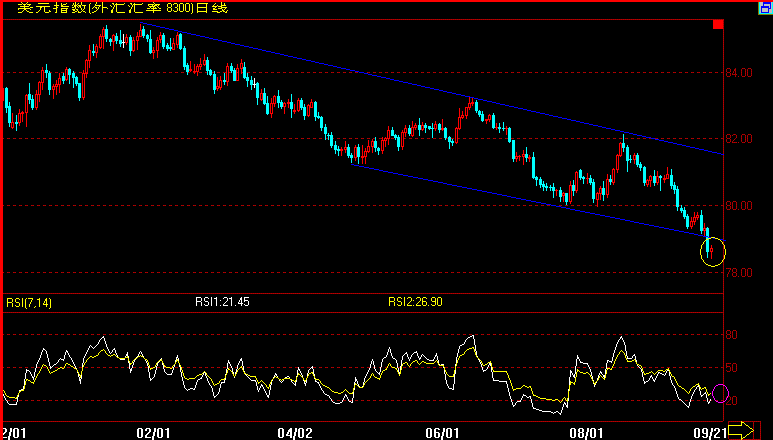Click the RSI1:21.45 value

pos(222,302)
